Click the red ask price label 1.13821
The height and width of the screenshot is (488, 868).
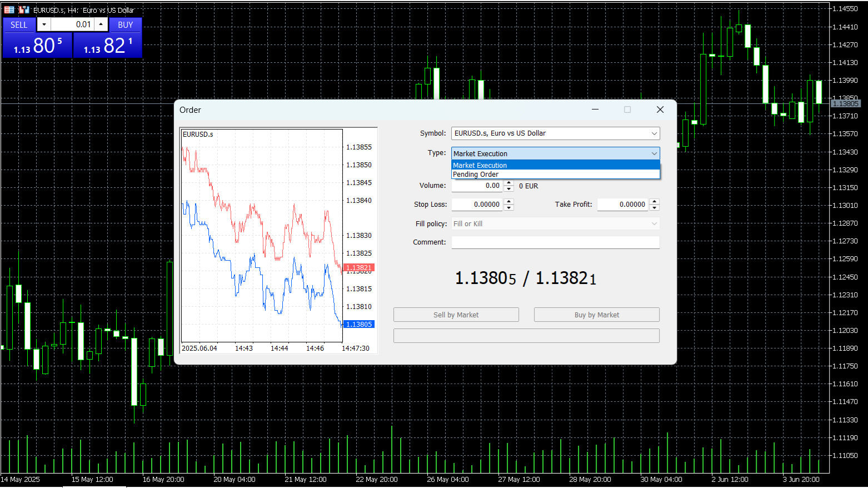(359, 267)
